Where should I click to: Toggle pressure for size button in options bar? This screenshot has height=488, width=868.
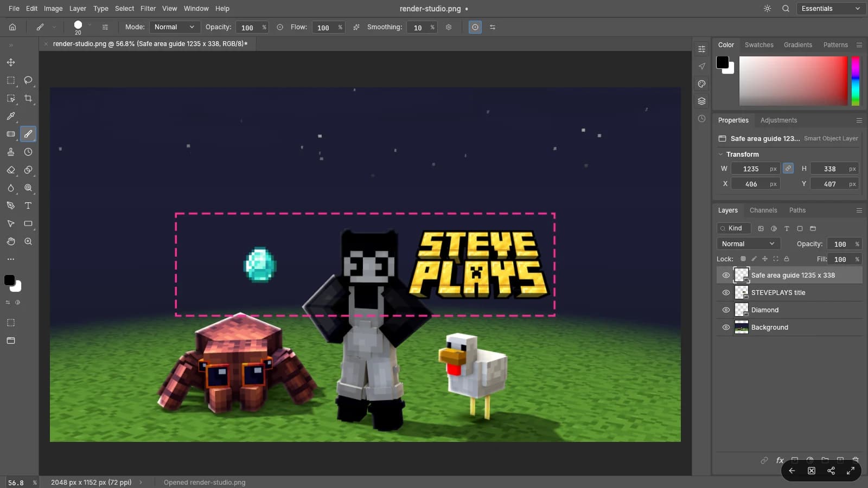tap(475, 27)
